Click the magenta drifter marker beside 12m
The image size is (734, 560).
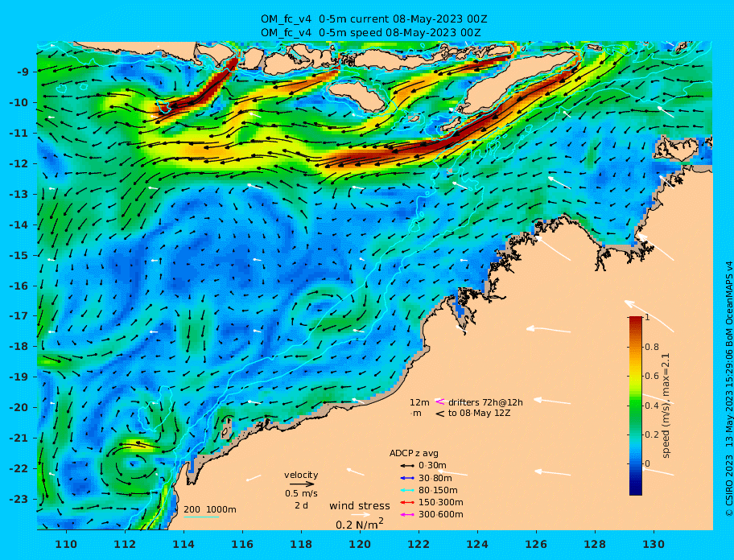click(x=440, y=401)
